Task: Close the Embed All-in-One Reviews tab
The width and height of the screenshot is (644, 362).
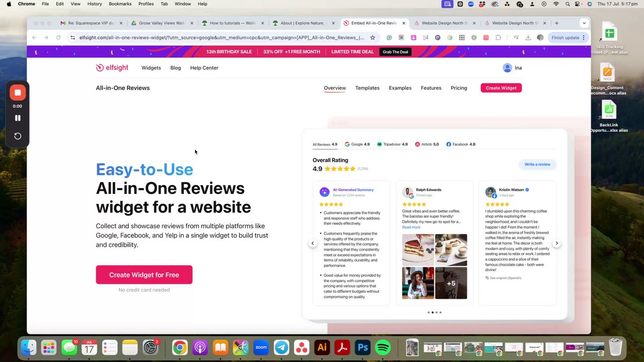Action: (x=404, y=23)
